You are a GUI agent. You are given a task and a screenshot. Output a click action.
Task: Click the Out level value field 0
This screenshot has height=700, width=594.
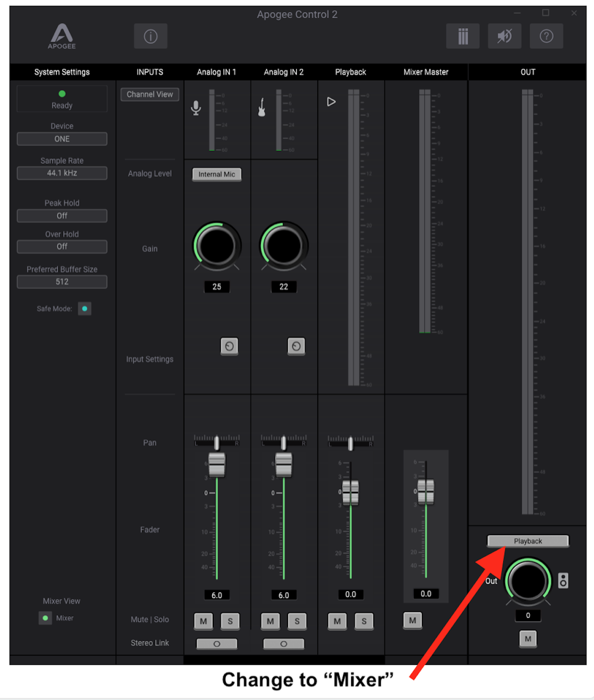(528, 615)
